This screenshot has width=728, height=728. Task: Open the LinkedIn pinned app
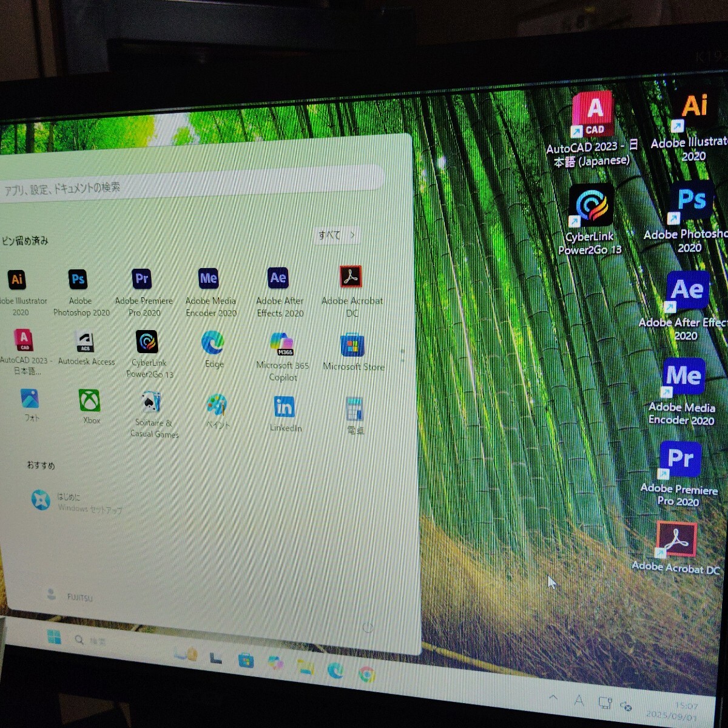coord(285,414)
